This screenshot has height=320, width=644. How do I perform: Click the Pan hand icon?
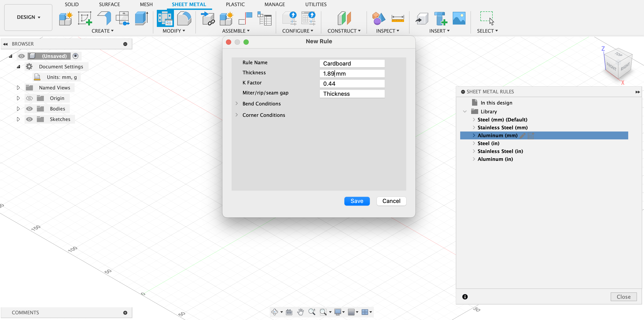point(300,312)
